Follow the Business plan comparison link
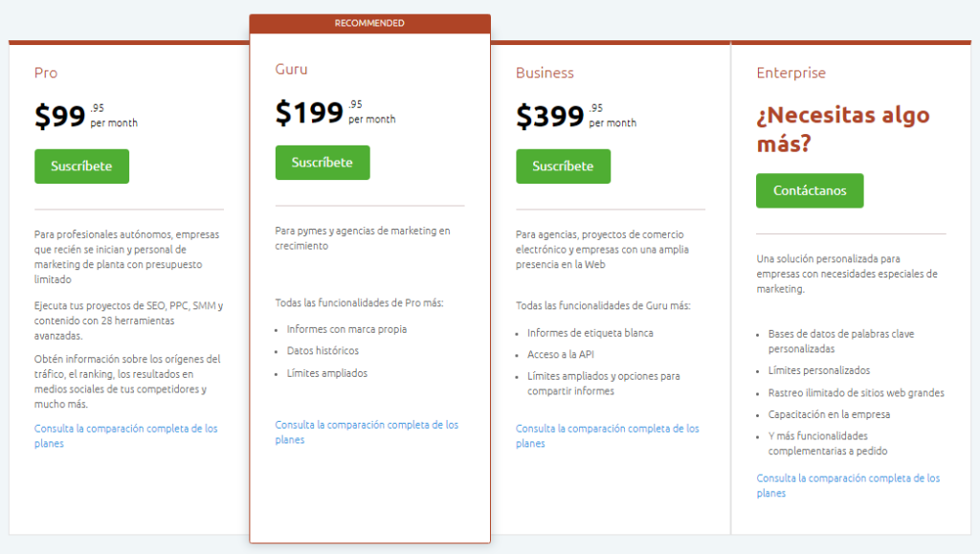Screen dimensions: 980x554 607,435
